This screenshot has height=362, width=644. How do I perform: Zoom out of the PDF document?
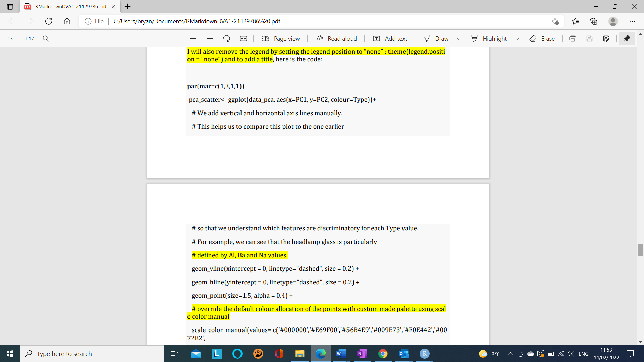[193, 38]
